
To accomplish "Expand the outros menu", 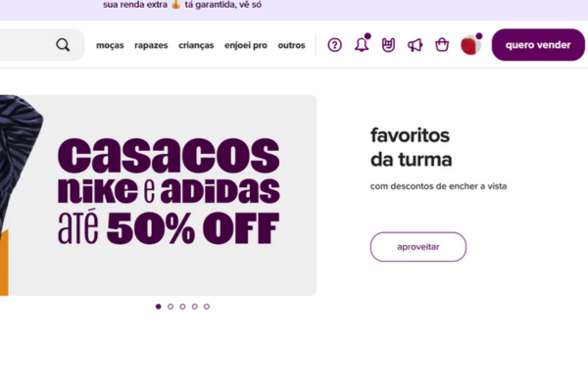I will (x=291, y=45).
